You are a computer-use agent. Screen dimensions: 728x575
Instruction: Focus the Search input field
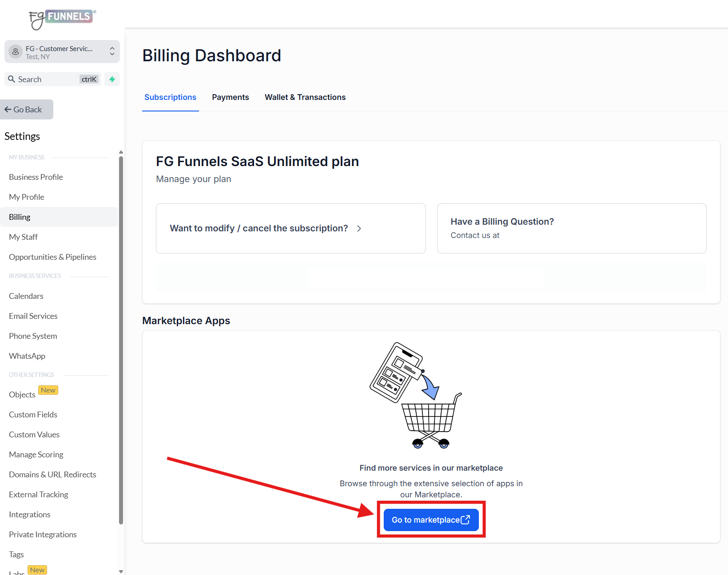coord(53,79)
